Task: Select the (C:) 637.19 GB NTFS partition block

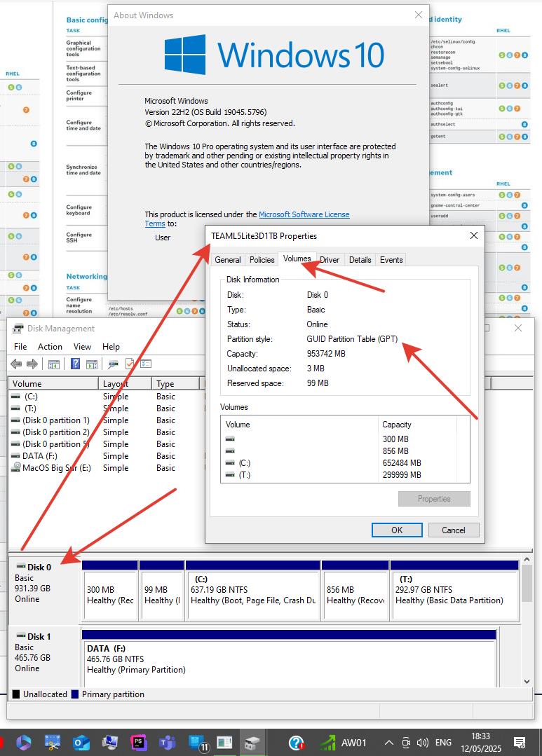Action: [x=253, y=591]
